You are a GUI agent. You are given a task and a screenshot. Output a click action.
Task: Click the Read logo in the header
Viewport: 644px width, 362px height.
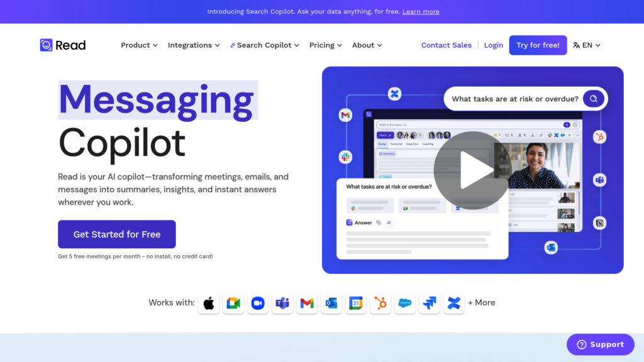(63, 45)
